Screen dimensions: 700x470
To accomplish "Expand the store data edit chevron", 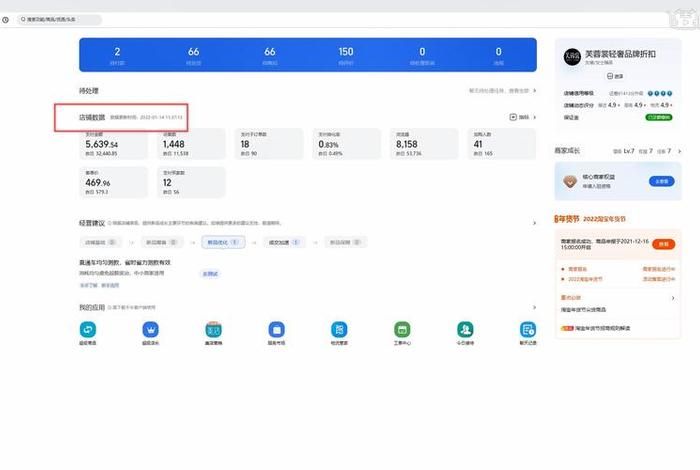I will (x=534, y=117).
